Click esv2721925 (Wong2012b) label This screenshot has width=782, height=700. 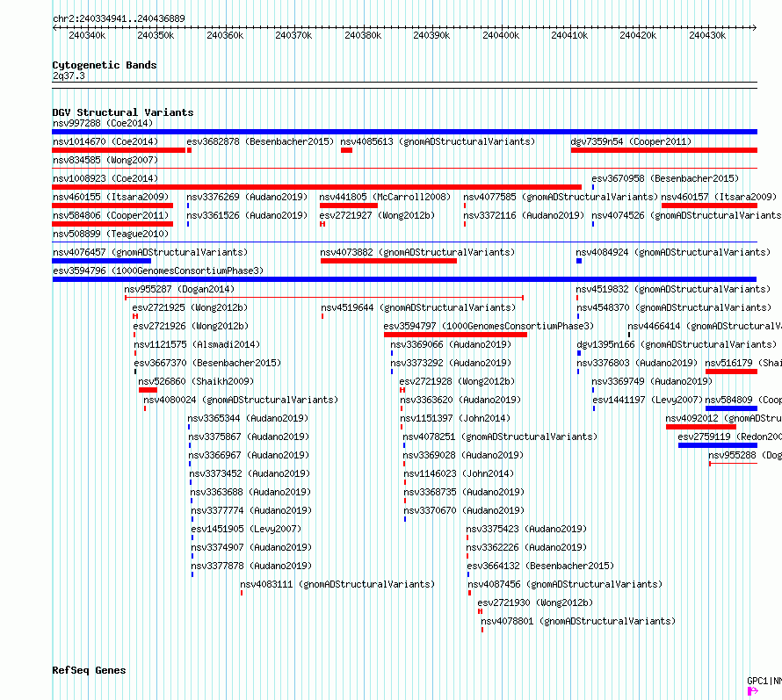pyautogui.click(x=190, y=307)
